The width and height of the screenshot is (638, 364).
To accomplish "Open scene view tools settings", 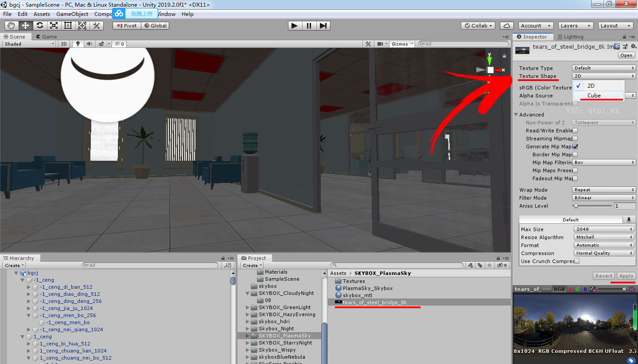I will [368, 44].
